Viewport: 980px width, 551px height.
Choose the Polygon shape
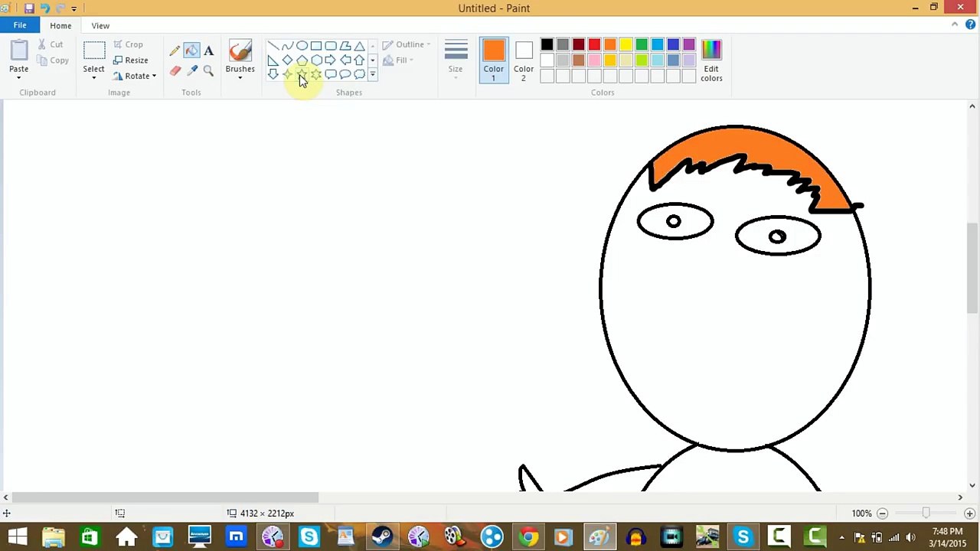(345, 46)
